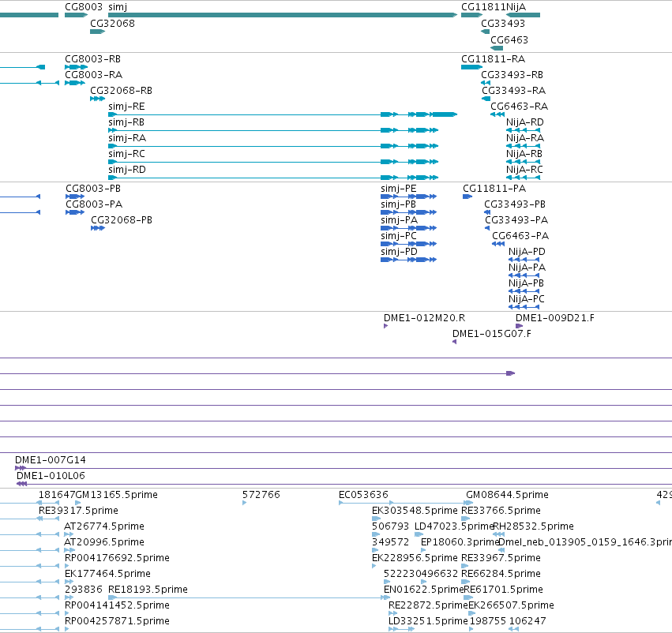Click the CG11811 gene feature
The width and height of the screenshot is (672, 633).
471,15
